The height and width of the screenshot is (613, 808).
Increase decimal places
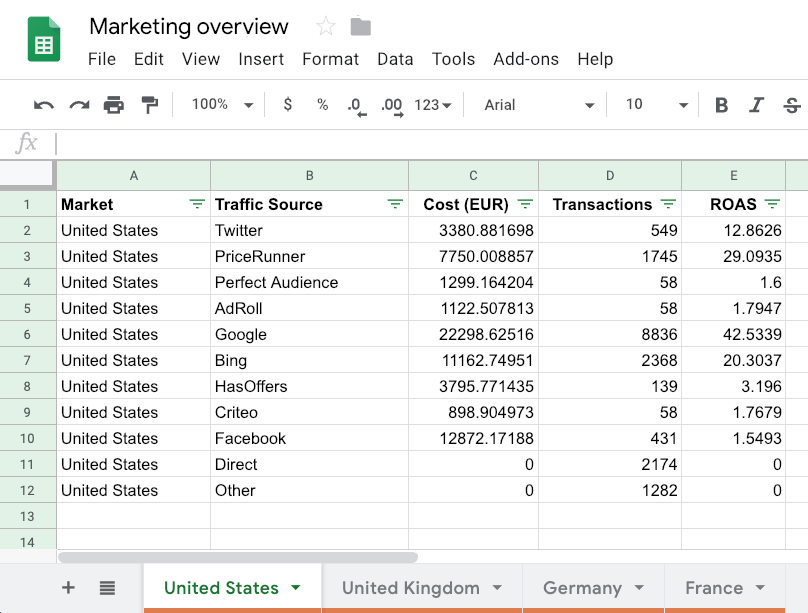pyautogui.click(x=392, y=106)
